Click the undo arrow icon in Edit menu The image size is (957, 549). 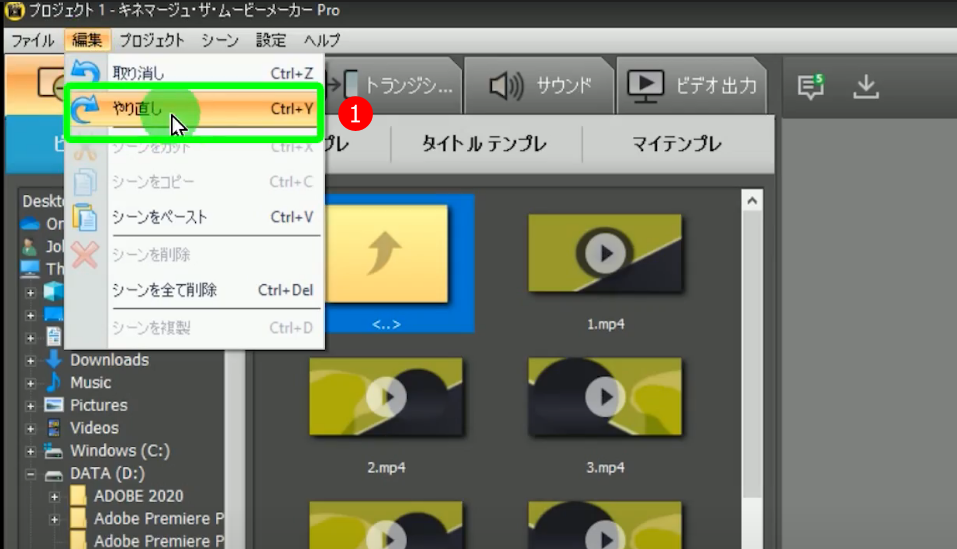(x=86, y=73)
